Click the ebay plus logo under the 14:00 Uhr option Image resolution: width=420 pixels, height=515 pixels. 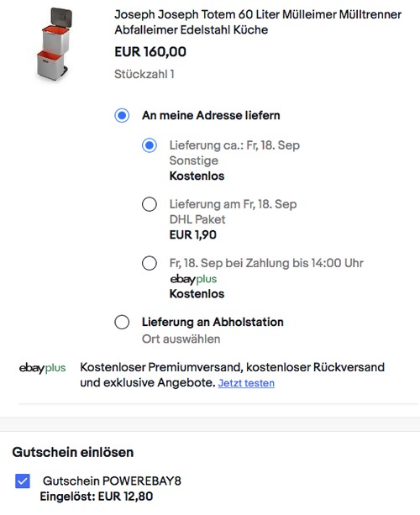point(193,279)
